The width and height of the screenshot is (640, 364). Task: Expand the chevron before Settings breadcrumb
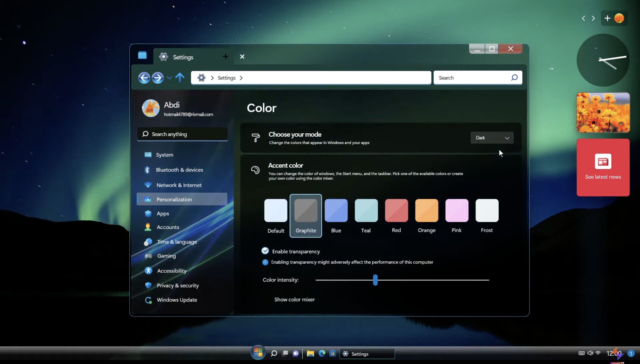[x=212, y=78]
